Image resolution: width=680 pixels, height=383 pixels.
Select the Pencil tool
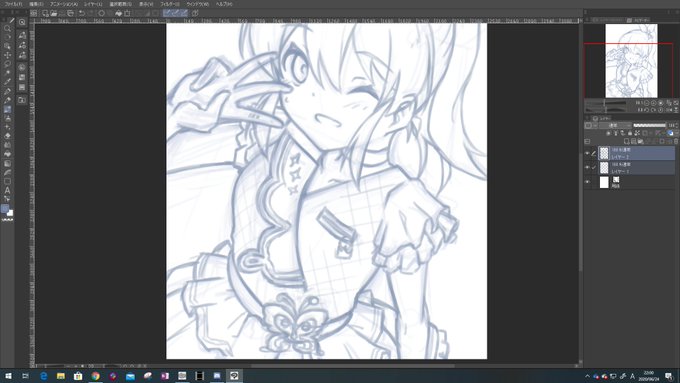point(7,100)
